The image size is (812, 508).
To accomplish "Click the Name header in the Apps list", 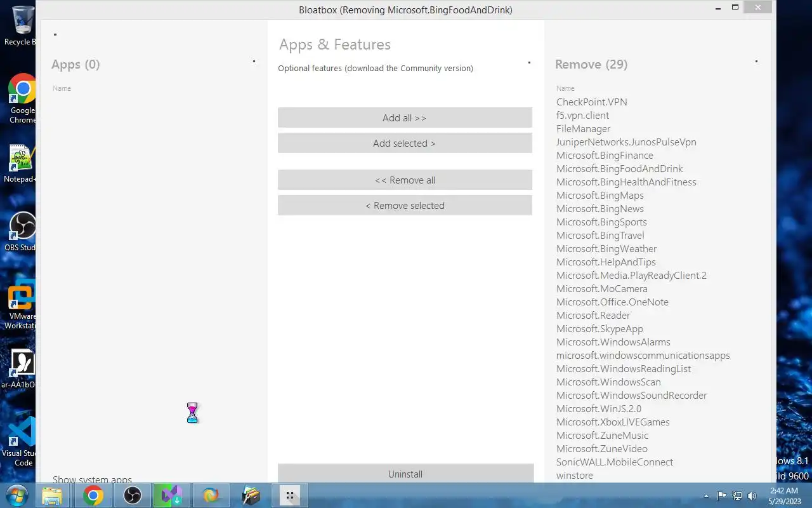I will 62,88.
